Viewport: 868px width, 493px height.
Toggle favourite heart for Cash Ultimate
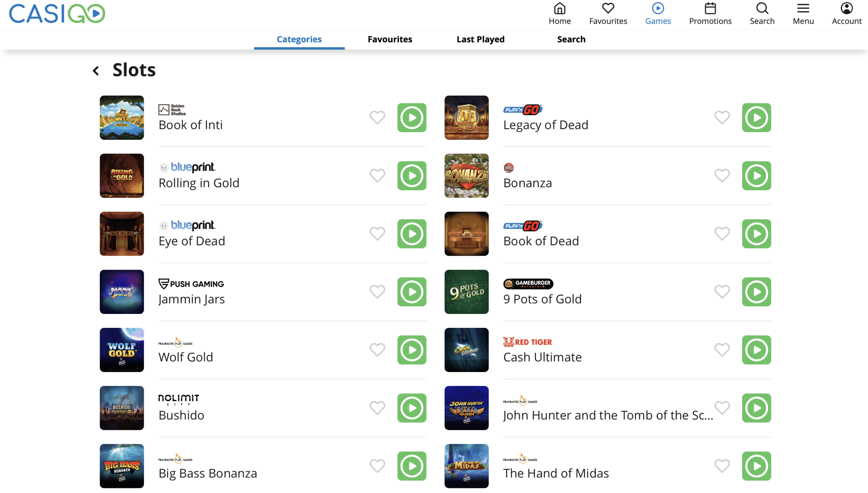tap(722, 350)
